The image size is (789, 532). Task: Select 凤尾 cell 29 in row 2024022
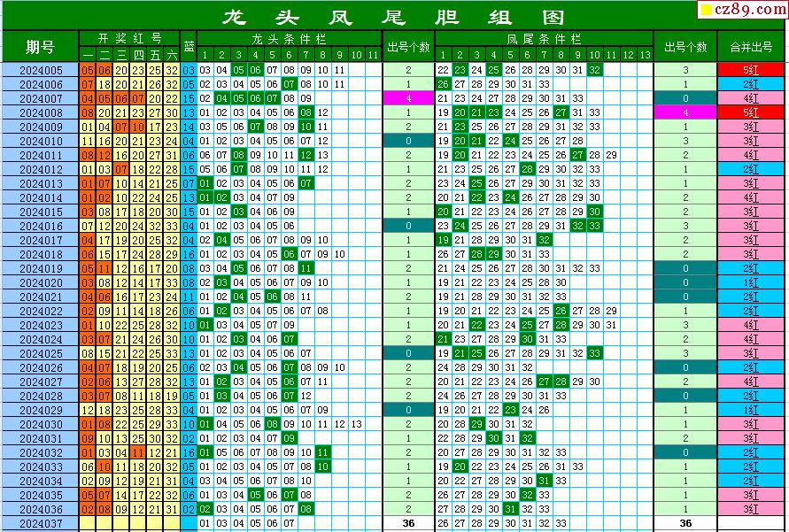click(611, 311)
